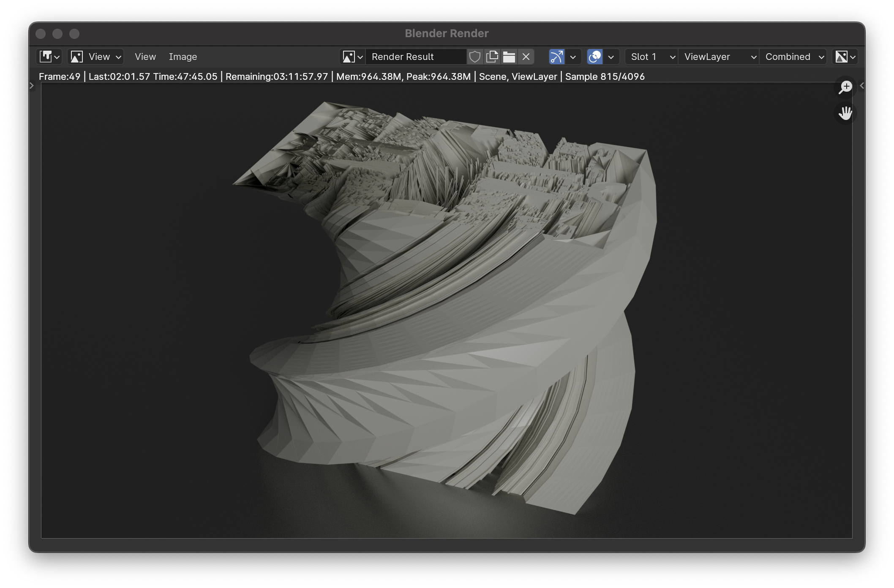Unlink image with the X icon
Screen dimensions: 894x588
pyautogui.click(x=526, y=57)
